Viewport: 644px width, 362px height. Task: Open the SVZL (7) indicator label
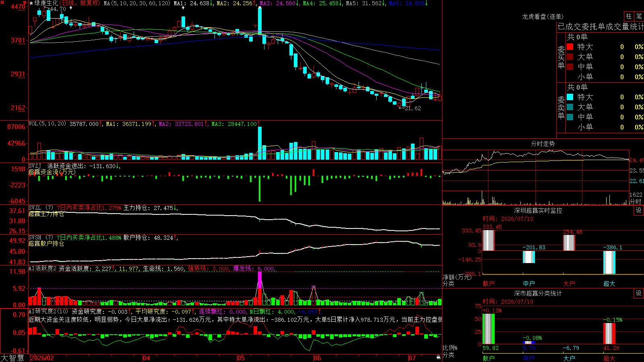[41, 208]
